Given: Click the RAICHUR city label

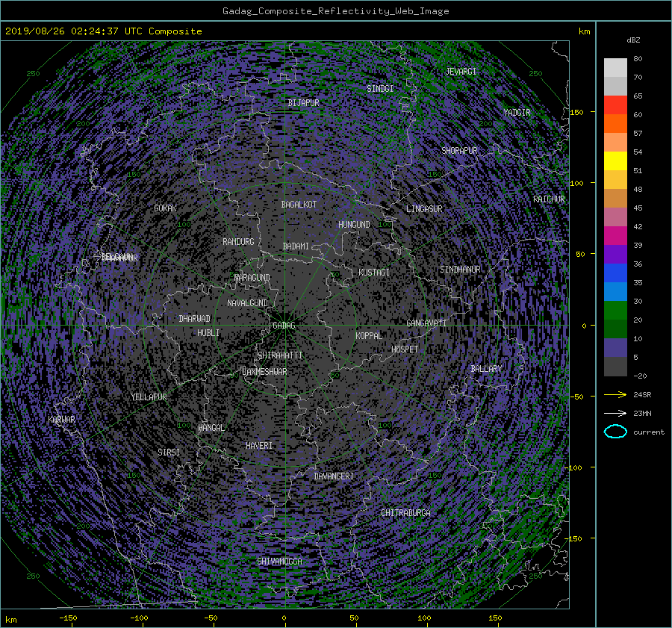Looking at the screenshot, I should (549, 199).
